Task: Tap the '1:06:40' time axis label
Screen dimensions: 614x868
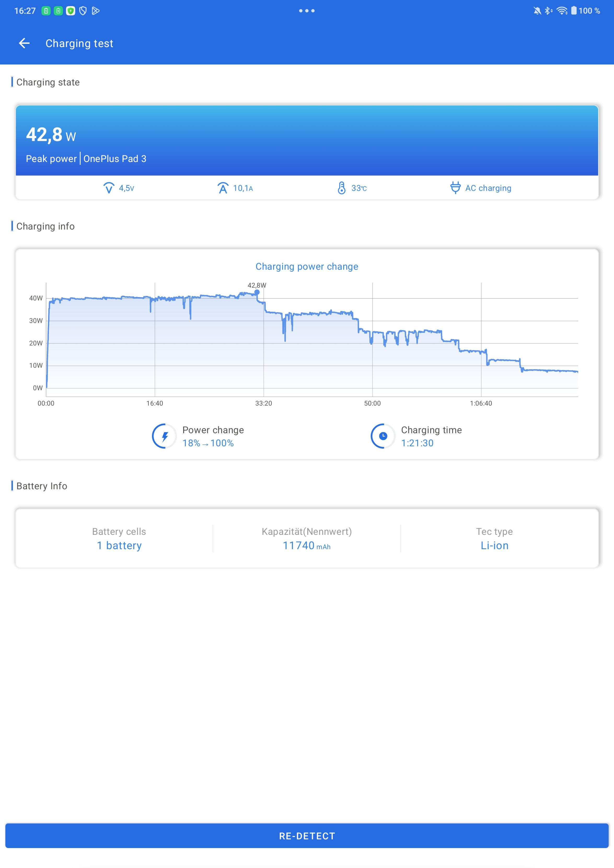Action: click(x=481, y=403)
